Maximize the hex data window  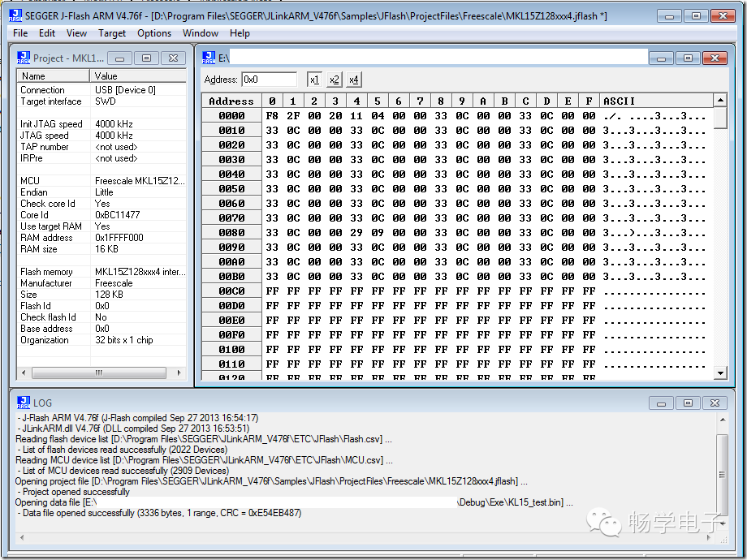(x=688, y=58)
